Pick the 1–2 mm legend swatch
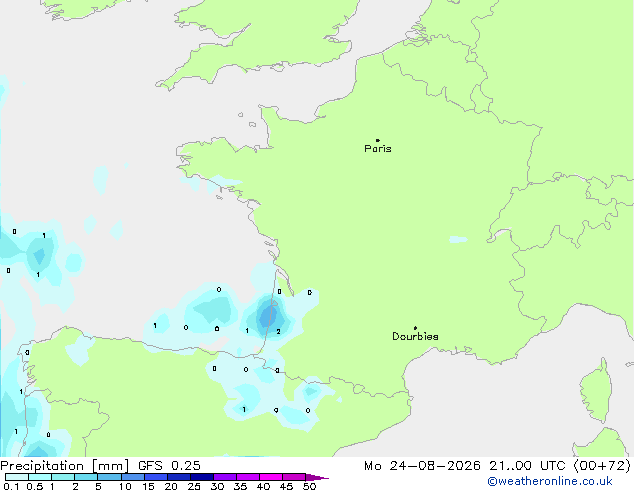This screenshot has height=490, width=634. click(63, 477)
